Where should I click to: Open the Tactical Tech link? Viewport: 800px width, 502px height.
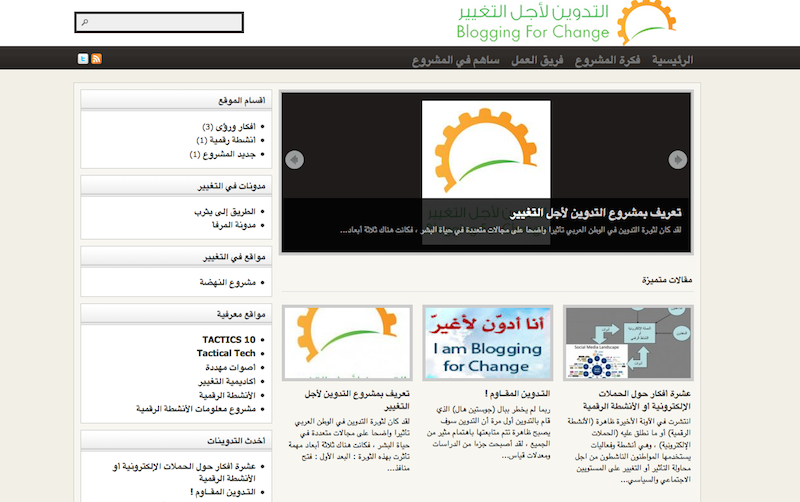point(226,353)
